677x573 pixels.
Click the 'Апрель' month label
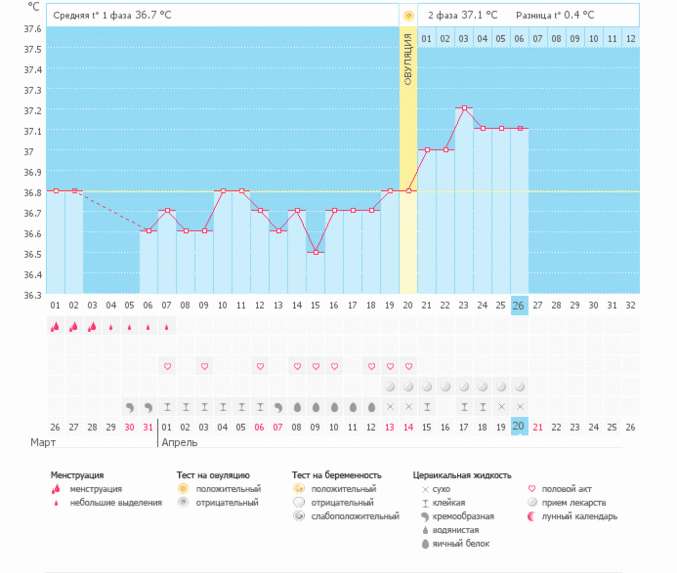(x=179, y=441)
